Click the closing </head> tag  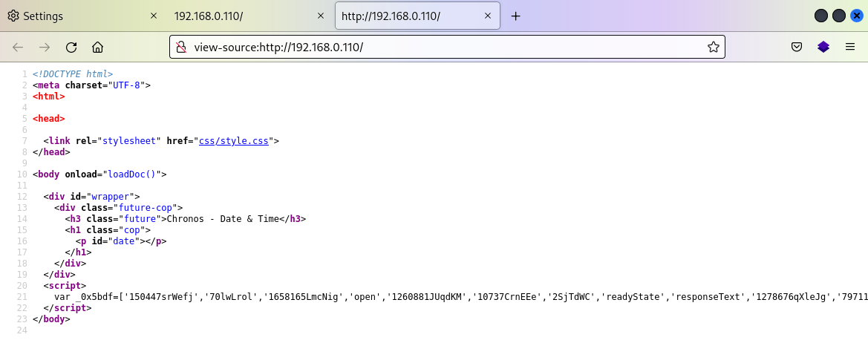tap(51, 151)
